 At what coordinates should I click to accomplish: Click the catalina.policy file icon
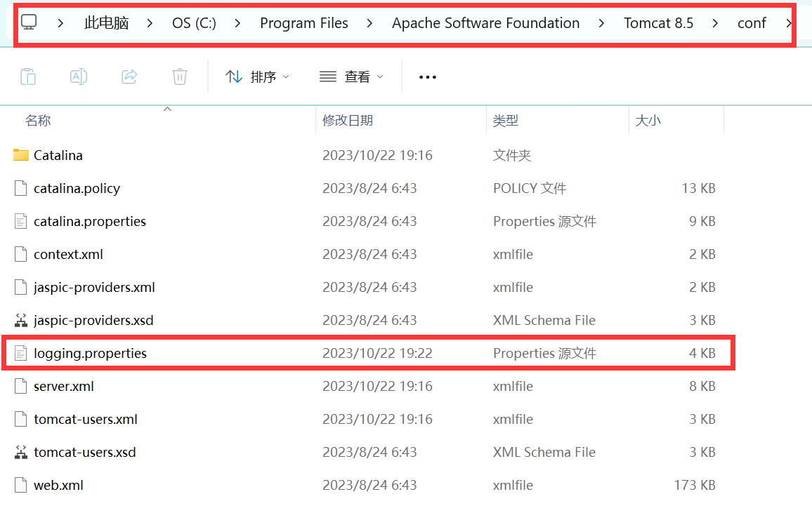click(20, 188)
